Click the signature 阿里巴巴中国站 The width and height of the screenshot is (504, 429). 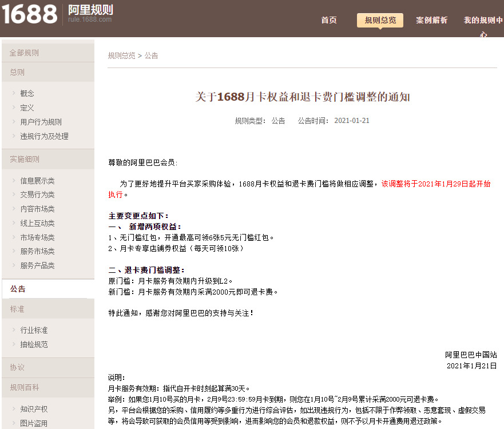click(471, 355)
